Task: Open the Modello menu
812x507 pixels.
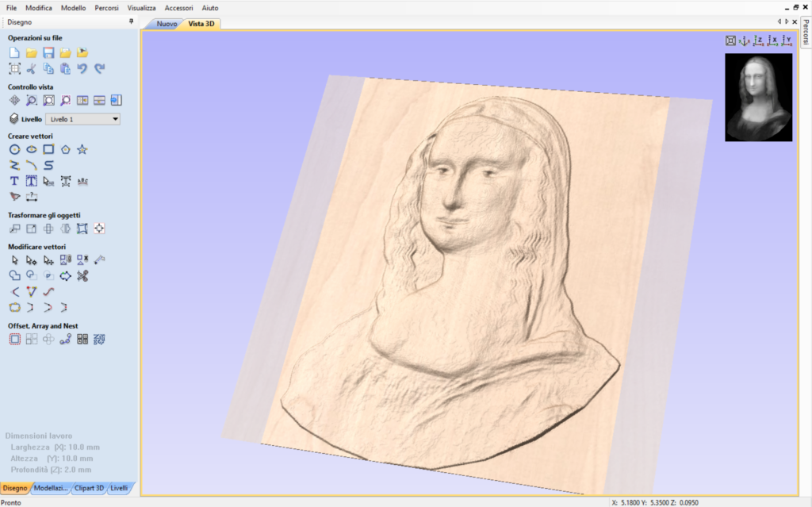Action: [x=73, y=7]
